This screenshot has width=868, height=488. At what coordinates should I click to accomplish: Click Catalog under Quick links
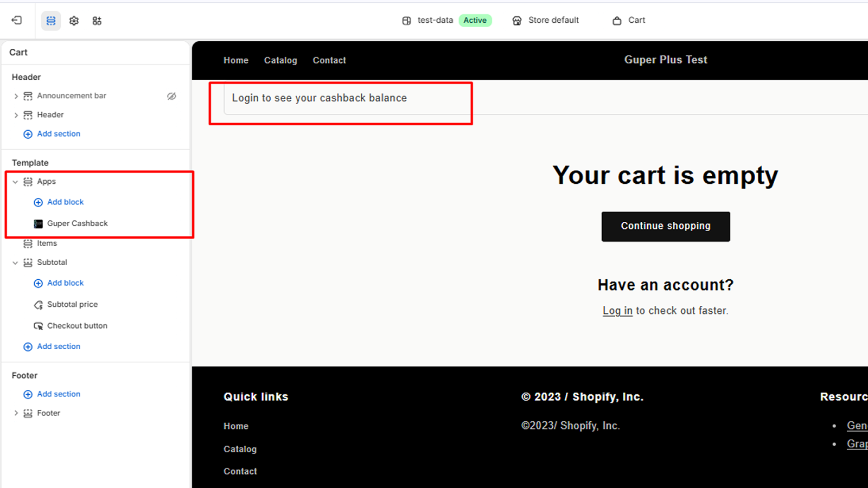point(240,449)
